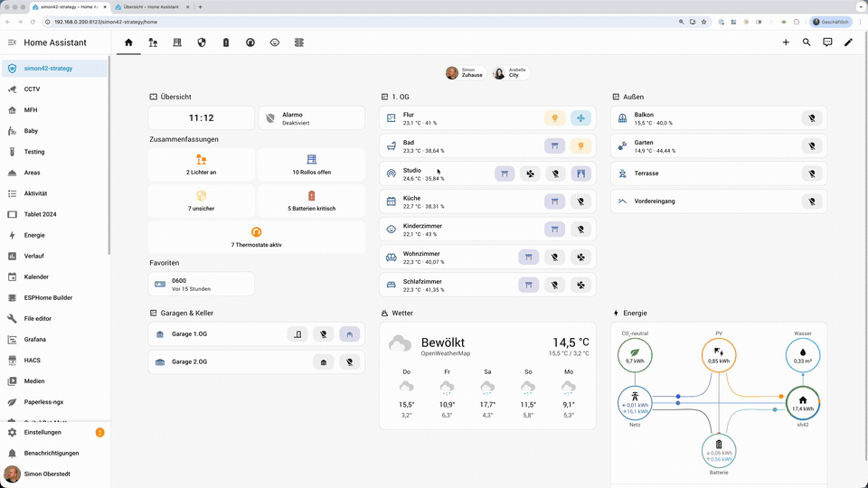Open the 7 unsicher security summary
868x488 pixels.
click(x=201, y=201)
